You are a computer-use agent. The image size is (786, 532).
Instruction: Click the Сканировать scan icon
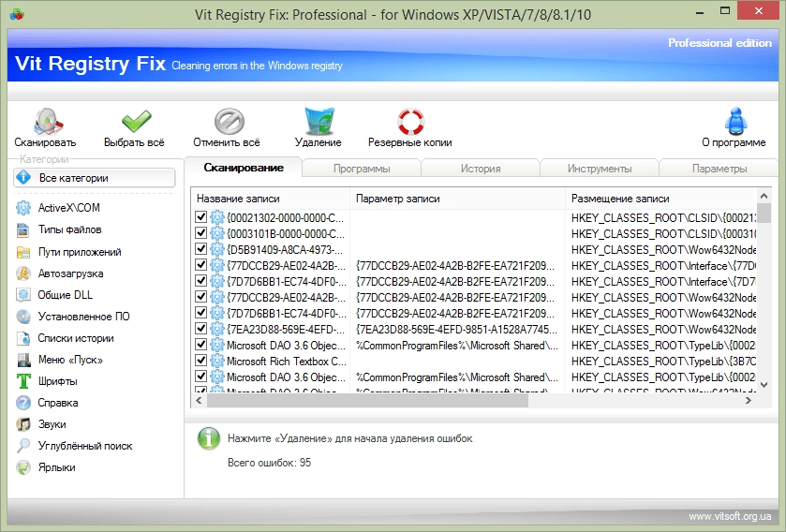(48, 121)
